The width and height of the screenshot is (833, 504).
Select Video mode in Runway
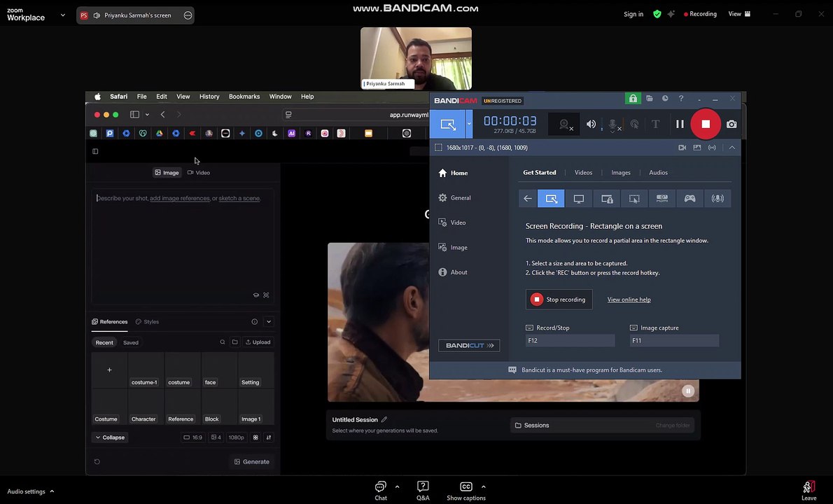point(199,173)
